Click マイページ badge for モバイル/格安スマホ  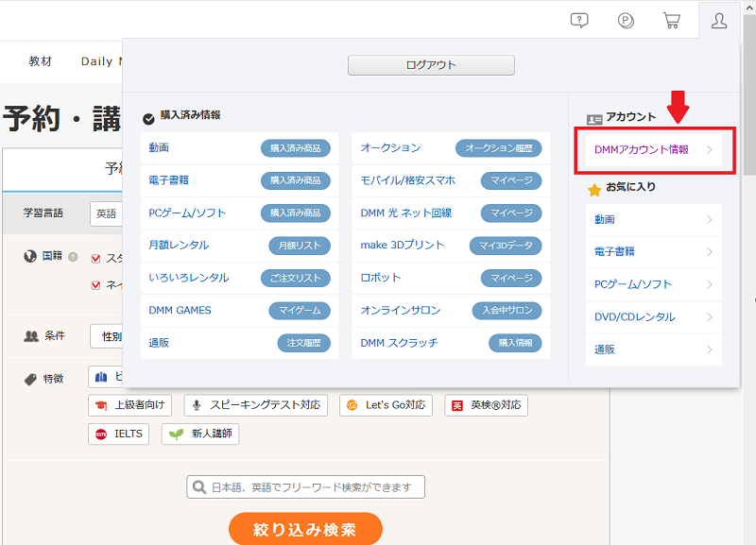pos(511,180)
